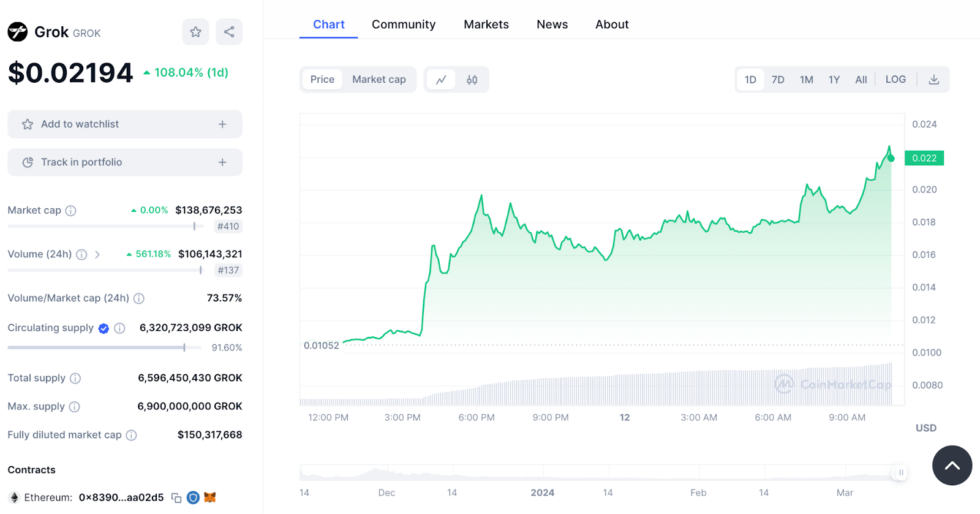This screenshot has height=514, width=980.
Task: Click the star favorite icon beside Grok
Action: (x=195, y=32)
